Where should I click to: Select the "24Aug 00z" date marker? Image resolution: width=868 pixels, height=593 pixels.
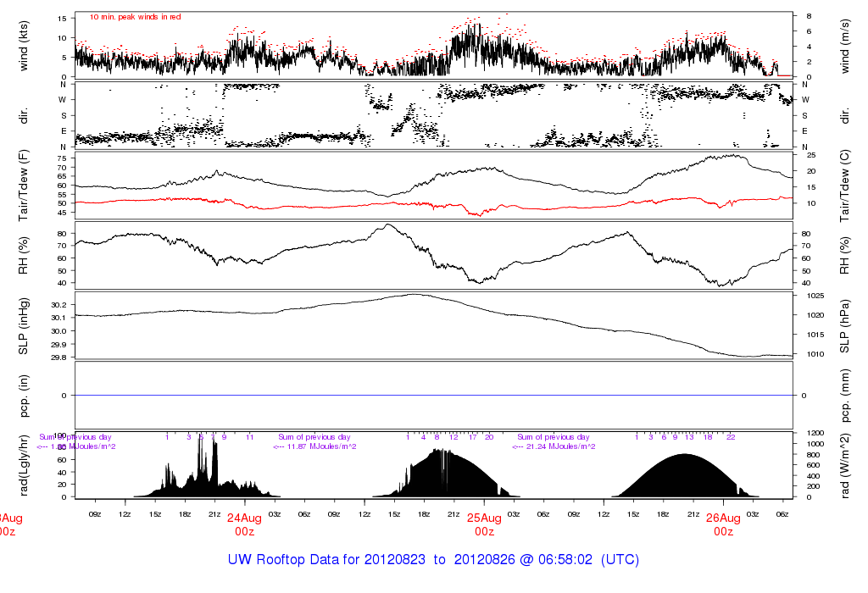tap(244, 524)
